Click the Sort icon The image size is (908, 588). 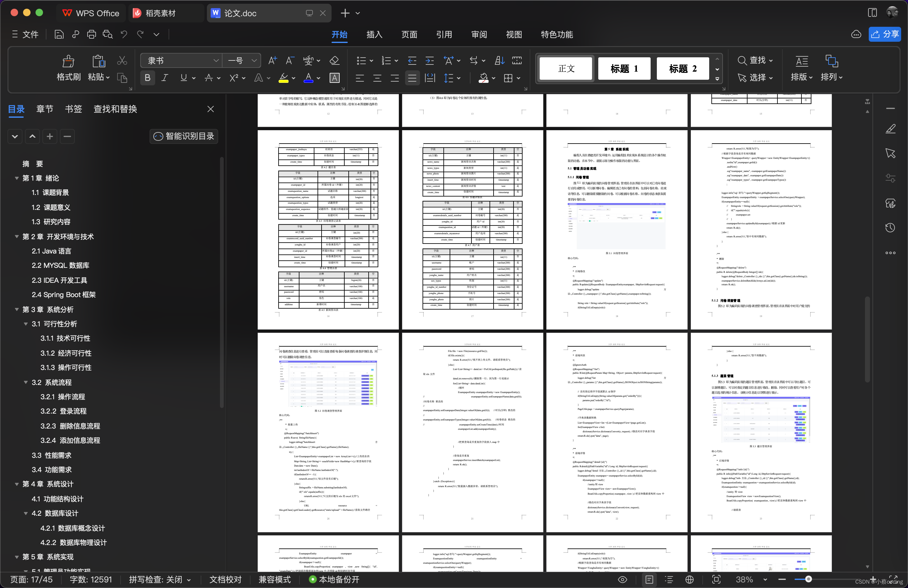click(x=499, y=60)
